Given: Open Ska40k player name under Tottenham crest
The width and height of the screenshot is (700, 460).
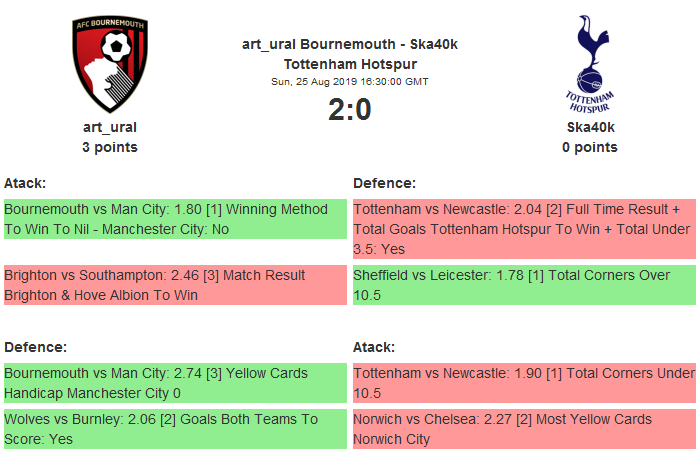Looking at the screenshot, I should coord(590,127).
